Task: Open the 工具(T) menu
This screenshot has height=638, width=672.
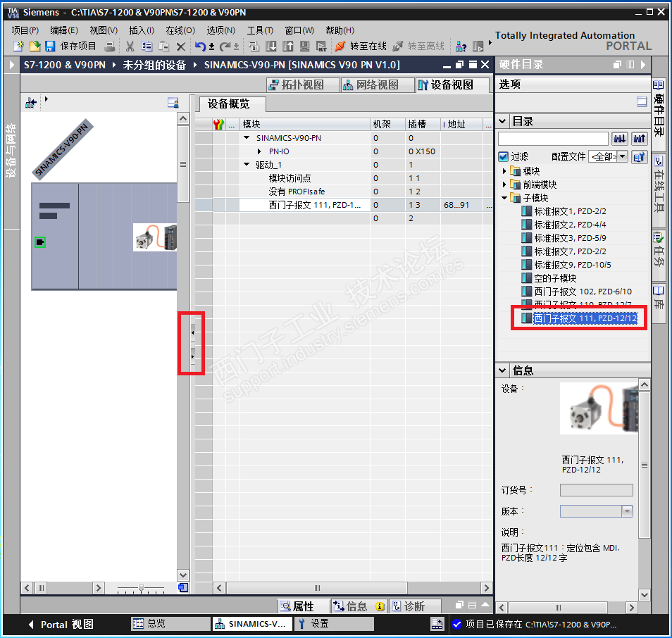Action: click(x=260, y=30)
